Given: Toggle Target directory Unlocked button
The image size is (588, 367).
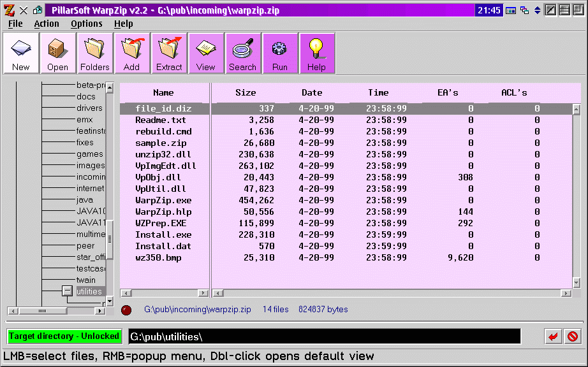Looking at the screenshot, I should coord(64,336).
